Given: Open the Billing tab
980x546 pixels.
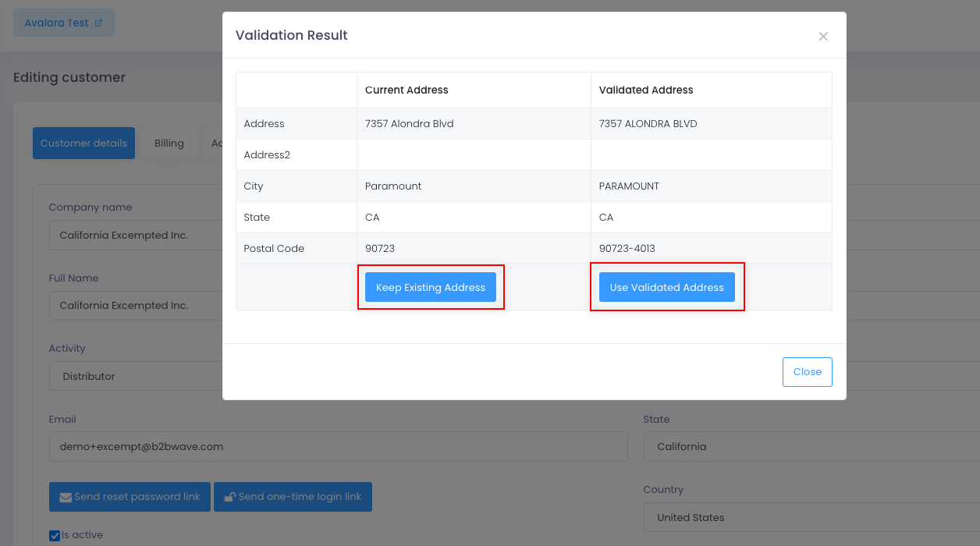Looking at the screenshot, I should click(169, 144).
